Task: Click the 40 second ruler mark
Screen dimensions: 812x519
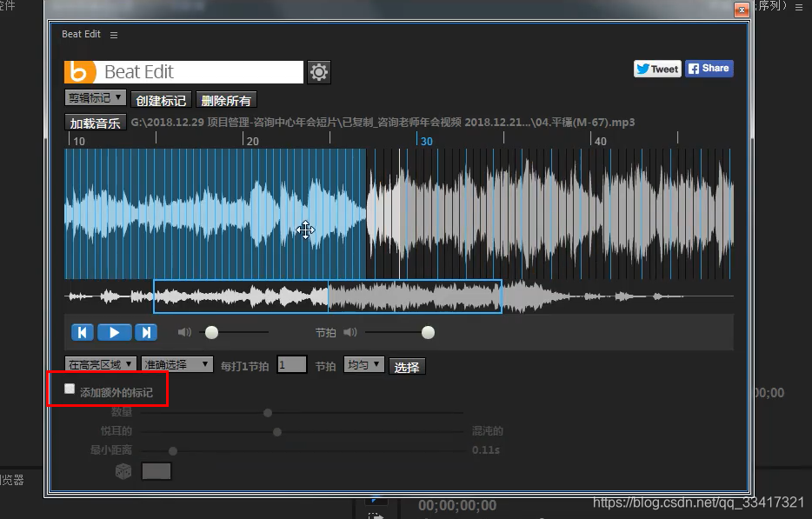Action: 600,141
